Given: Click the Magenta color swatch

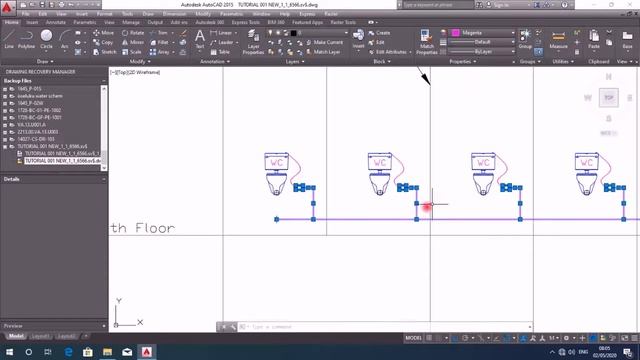Looking at the screenshot, I should coord(456,33).
